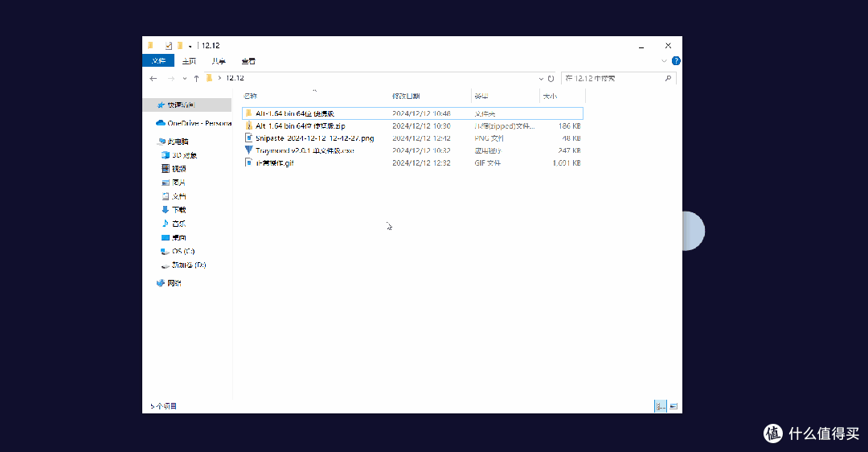Click the magnifier search icon
The image size is (868, 452).
668,79
